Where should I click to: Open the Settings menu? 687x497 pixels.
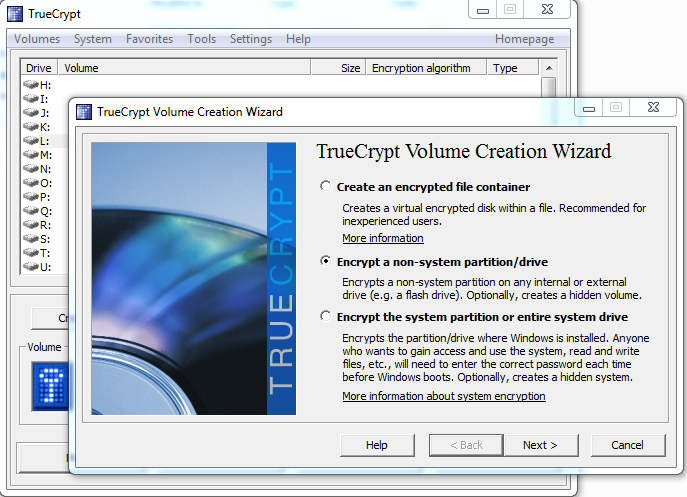click(251, 39)
